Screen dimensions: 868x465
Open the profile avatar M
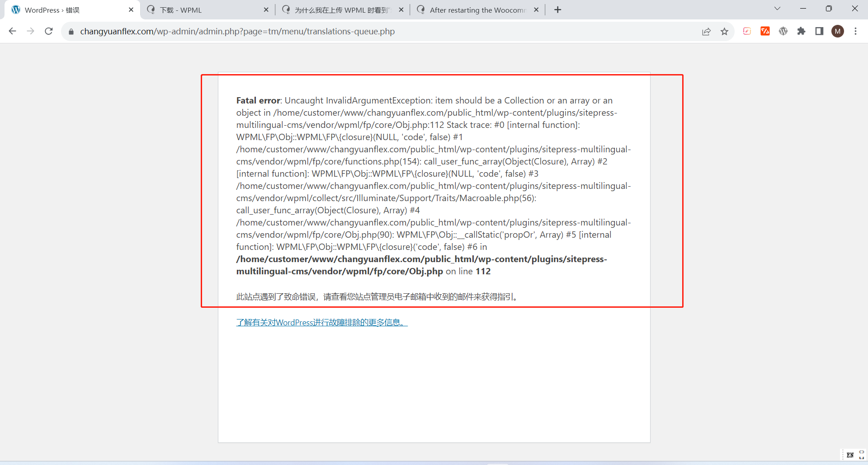coord(838,31)
